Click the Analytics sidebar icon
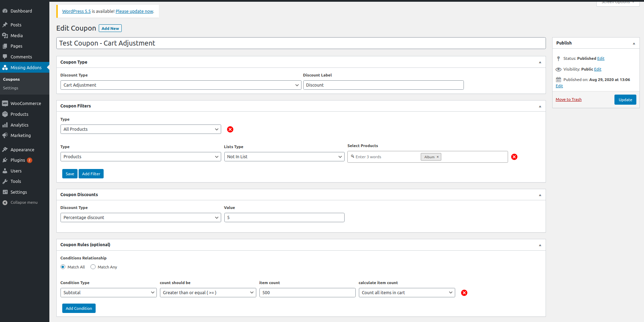The width and height of the screenshot is (644, 322). pos(5,125)
